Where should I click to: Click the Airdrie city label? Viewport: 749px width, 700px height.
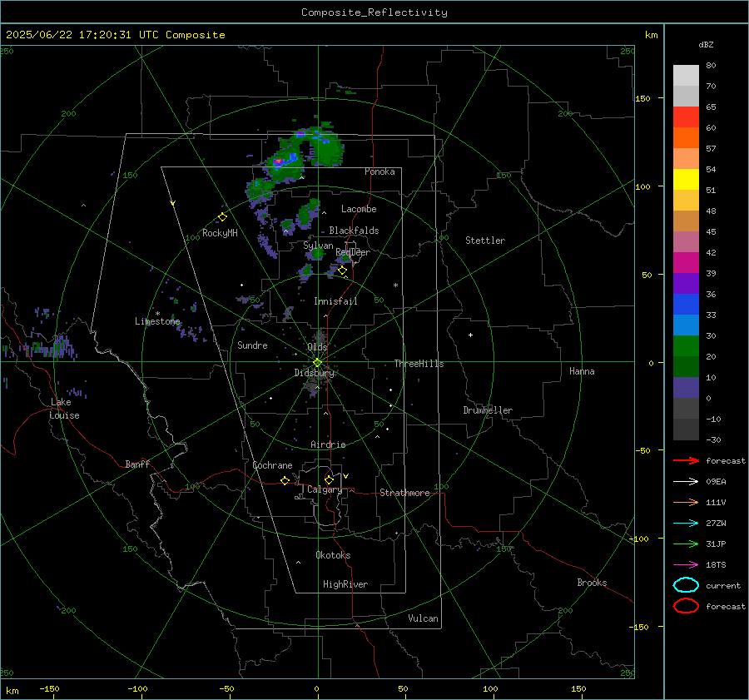(x=328, y=444)
